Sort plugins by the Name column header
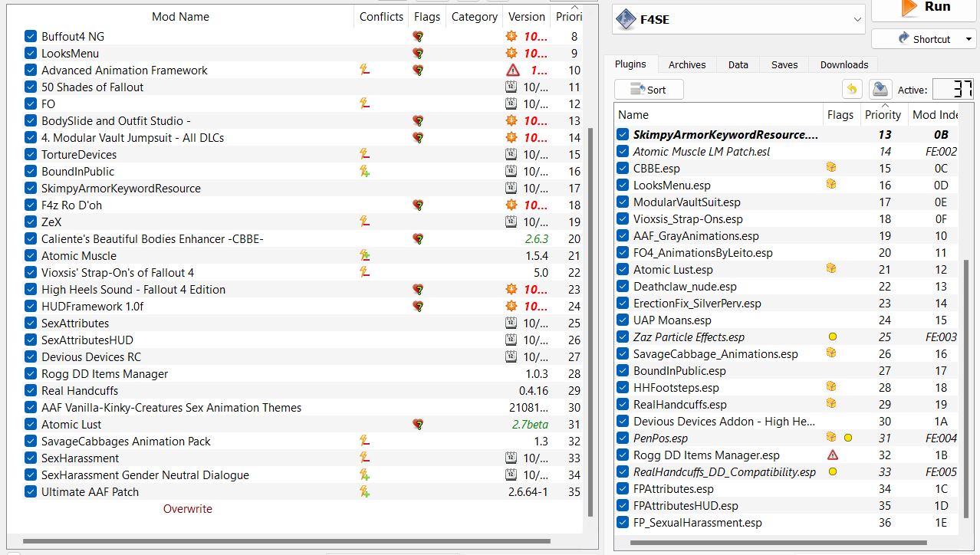 point(719,114)
